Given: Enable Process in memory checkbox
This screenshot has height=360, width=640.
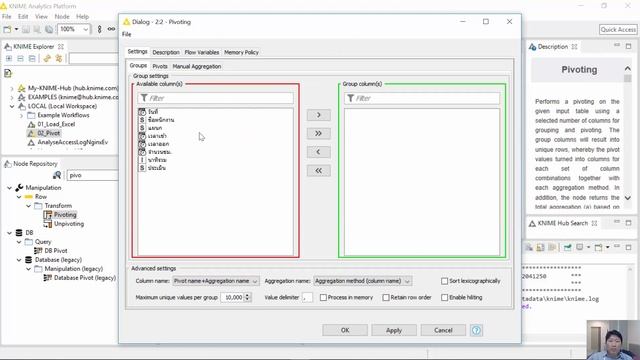Looking at the screenshot, I should (x=323, y=298).
